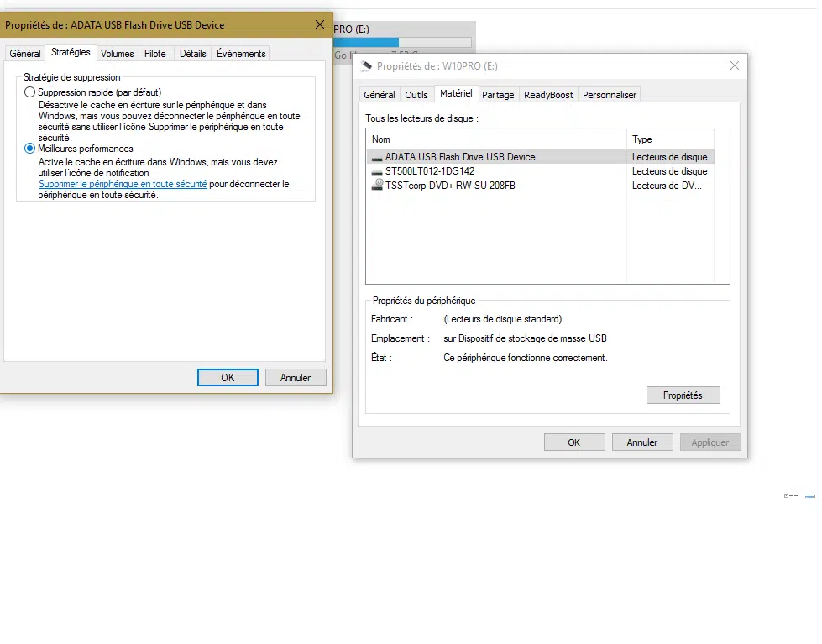Select ST500LT012-1DG142 disk row
The image size is (822, 644).
[540, 171]
